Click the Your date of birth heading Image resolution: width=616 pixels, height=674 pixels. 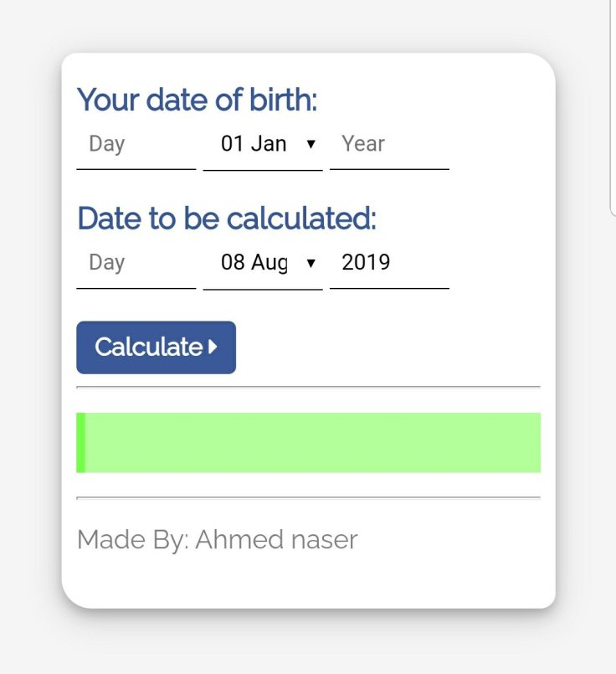click(198, 100)
